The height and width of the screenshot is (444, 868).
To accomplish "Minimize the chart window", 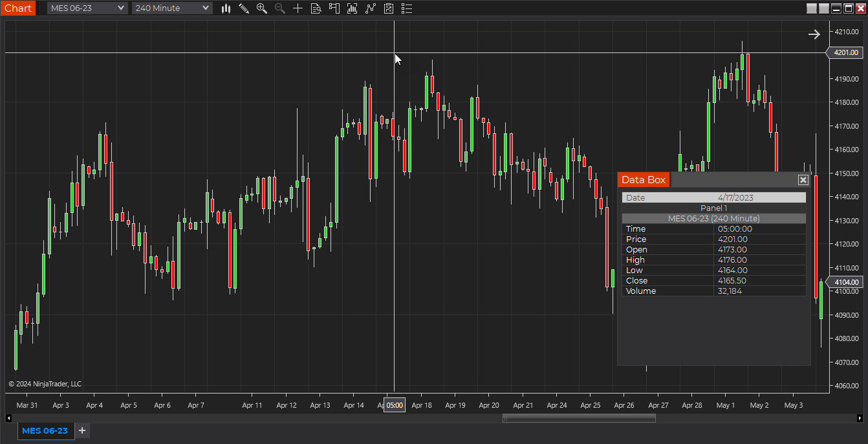I will click(x=836, y=8).
